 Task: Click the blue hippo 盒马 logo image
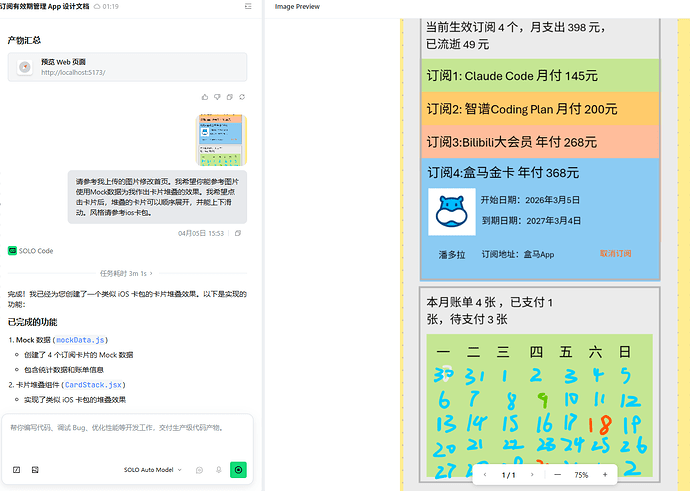(x=452, y=212)
